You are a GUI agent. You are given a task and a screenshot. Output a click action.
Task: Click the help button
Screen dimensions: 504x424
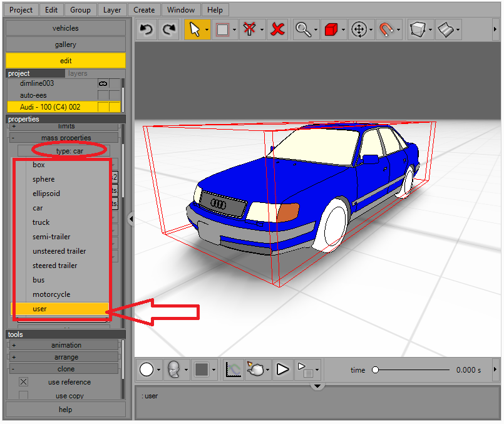[66, 410]
